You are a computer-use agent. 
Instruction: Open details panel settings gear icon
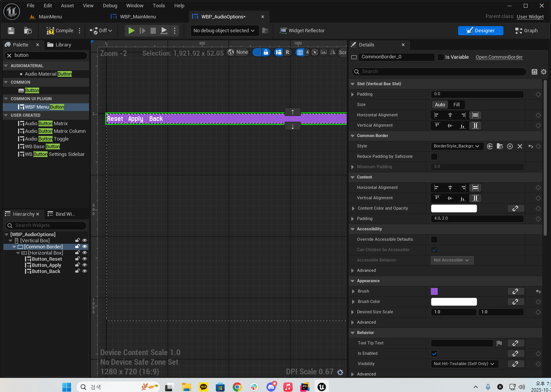(x=543, y=72)
